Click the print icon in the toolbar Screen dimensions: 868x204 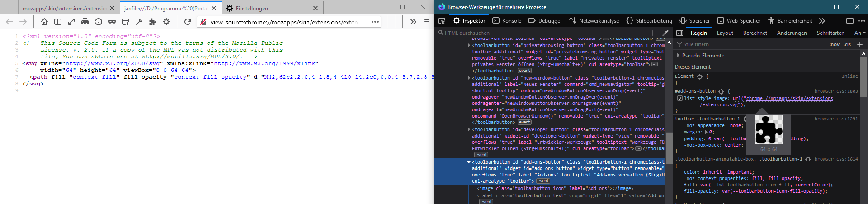pyautogui.click(x=85, y=22)
